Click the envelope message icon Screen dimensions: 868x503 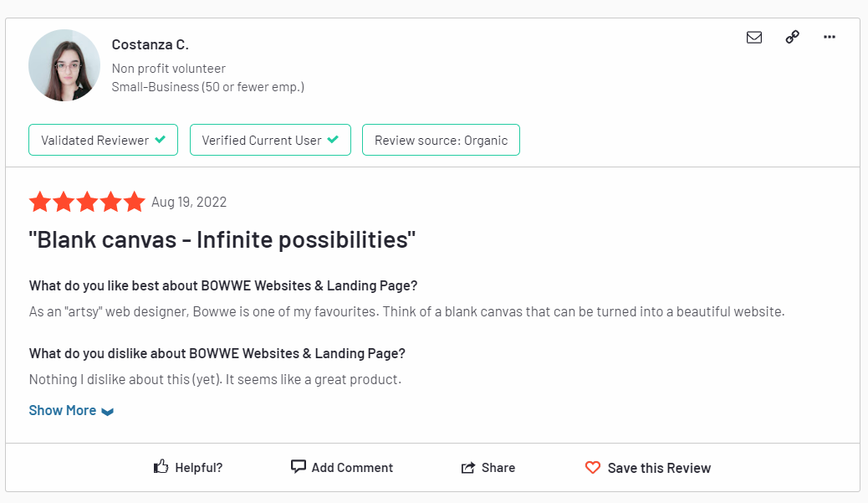754,37
